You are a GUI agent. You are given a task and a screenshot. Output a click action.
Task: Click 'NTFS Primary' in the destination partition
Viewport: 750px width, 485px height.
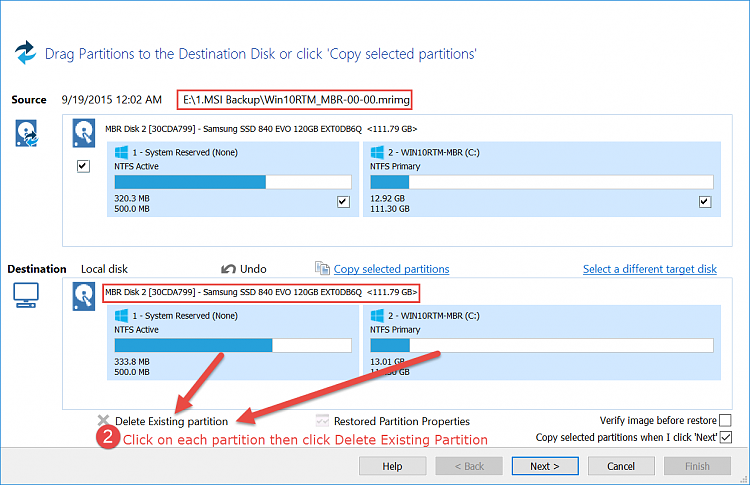click(x=395, y=330)
